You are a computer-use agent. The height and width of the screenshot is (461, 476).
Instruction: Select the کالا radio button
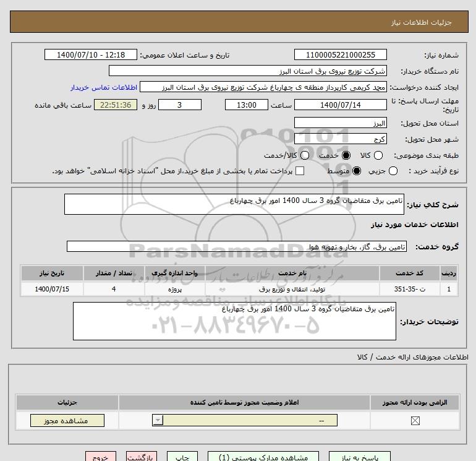pyautogui.click(x=378, y=155)
